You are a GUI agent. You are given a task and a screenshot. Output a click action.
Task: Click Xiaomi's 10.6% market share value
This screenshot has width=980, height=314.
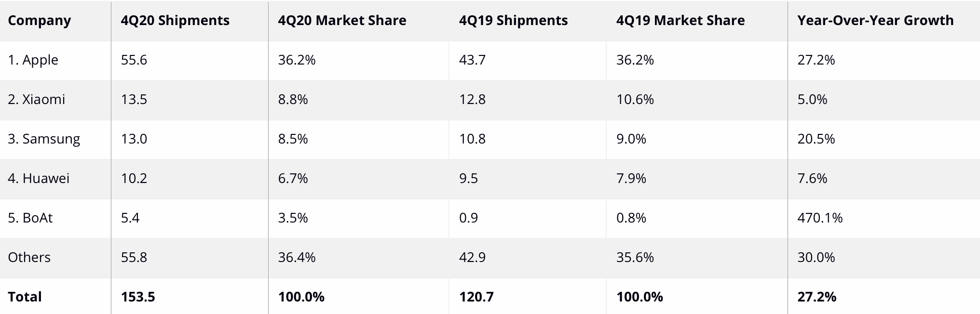click(635, 99)
